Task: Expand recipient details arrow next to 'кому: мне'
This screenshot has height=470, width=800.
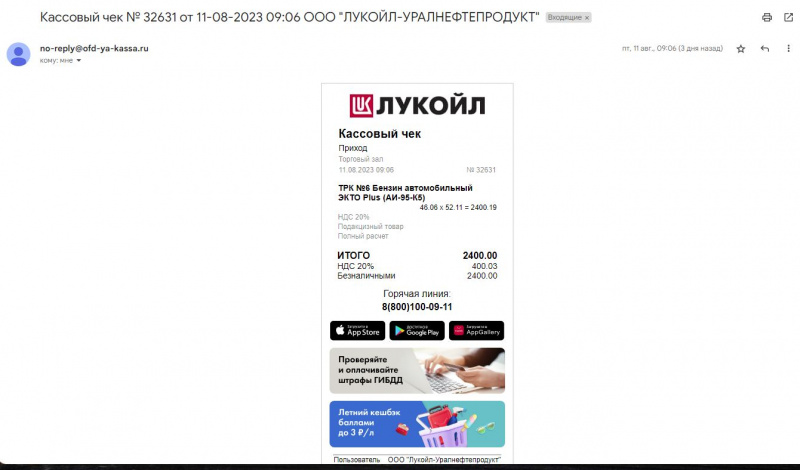Action: tap(79, 60)
